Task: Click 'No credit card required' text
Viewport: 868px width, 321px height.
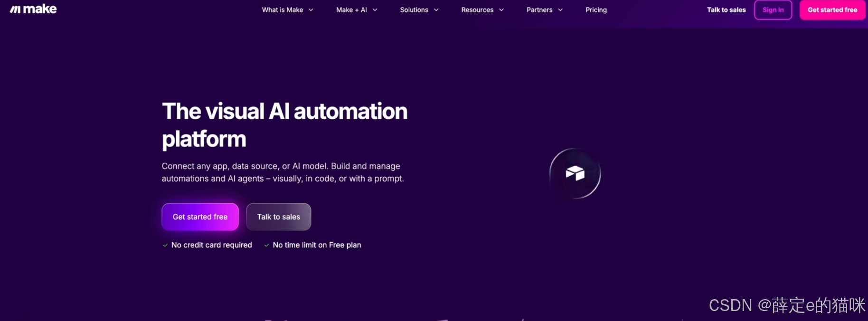Action: [211, 245]
